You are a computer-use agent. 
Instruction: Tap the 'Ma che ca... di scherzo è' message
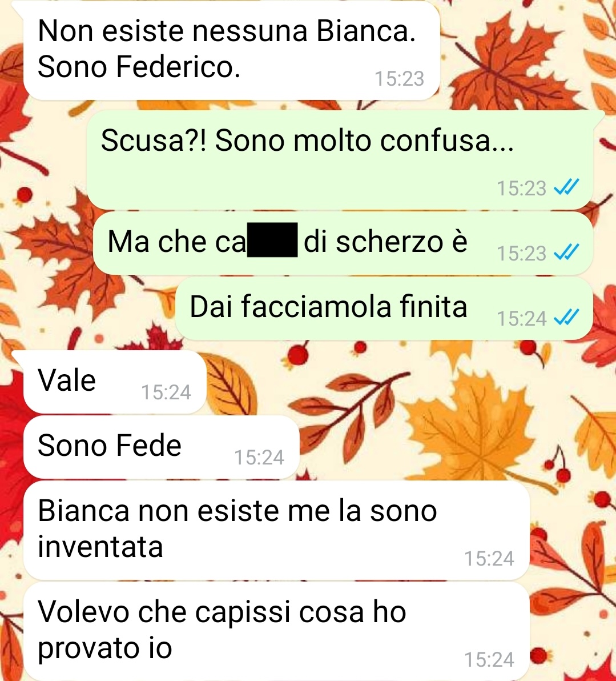(343, 242)
